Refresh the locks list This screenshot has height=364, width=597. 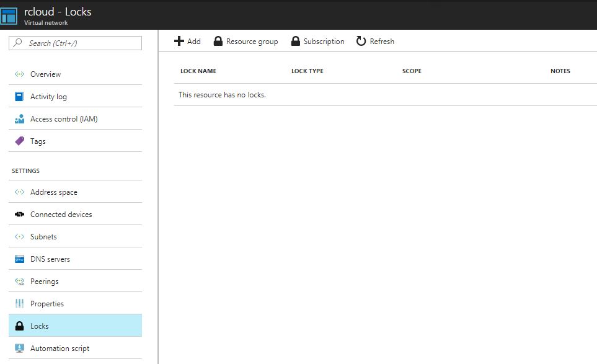coord(374,41)
